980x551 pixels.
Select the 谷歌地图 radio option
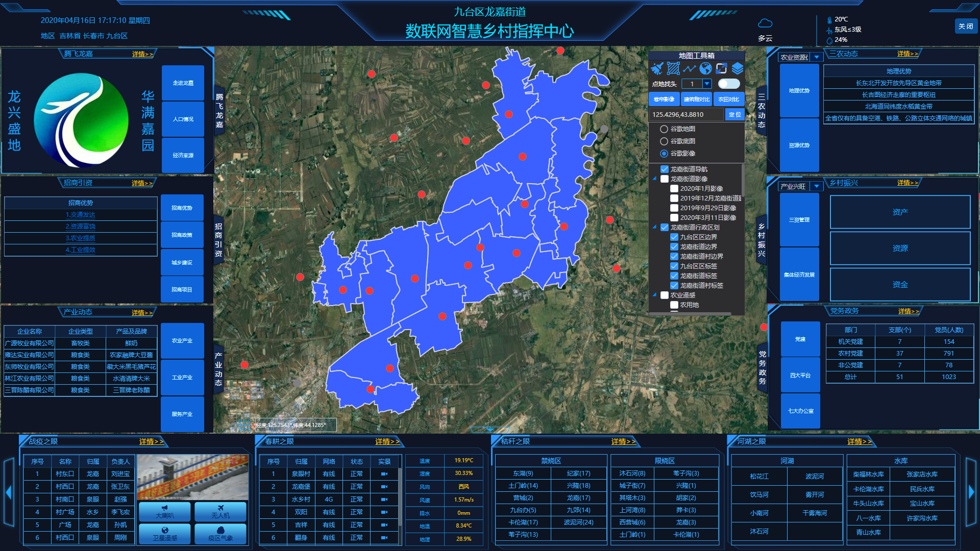[x=664, y=129]
